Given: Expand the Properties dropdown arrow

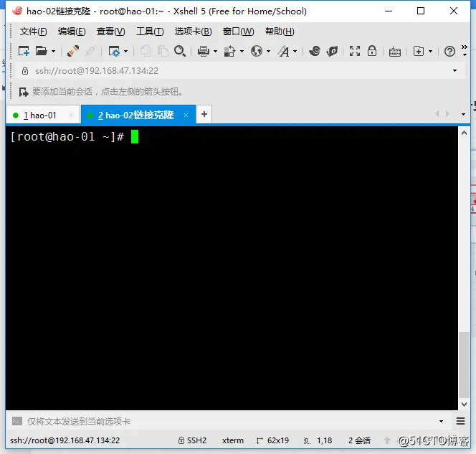Looking at the screenshot, I should [125, 52].
